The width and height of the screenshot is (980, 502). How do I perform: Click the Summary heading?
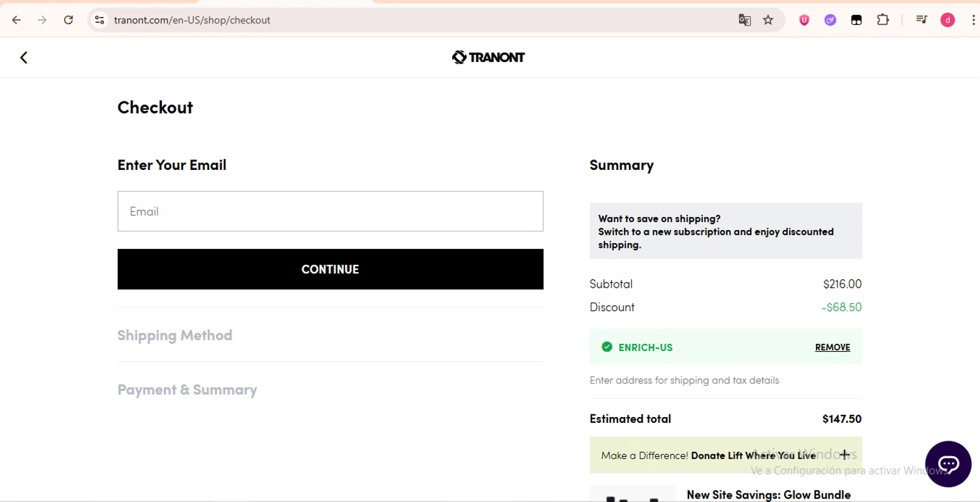pos(621,165)
